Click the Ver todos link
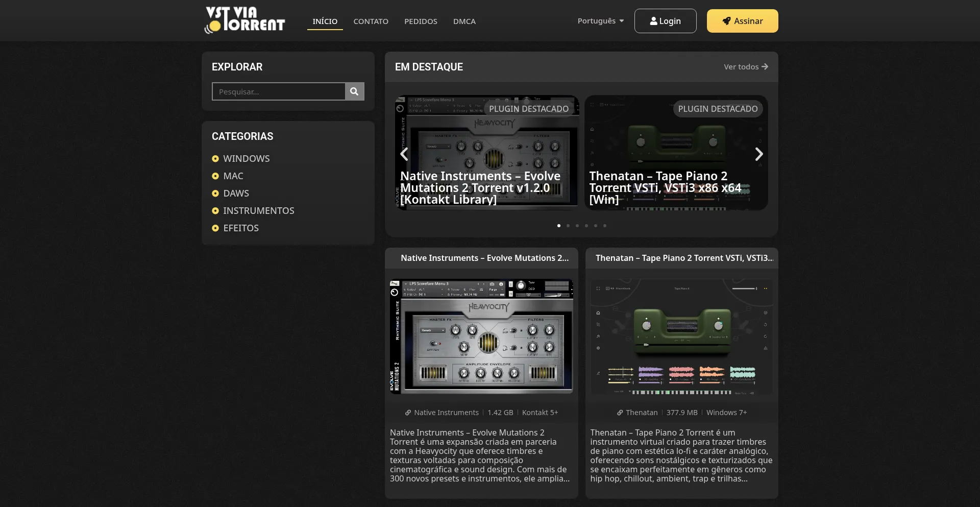 tap(746, 67)
